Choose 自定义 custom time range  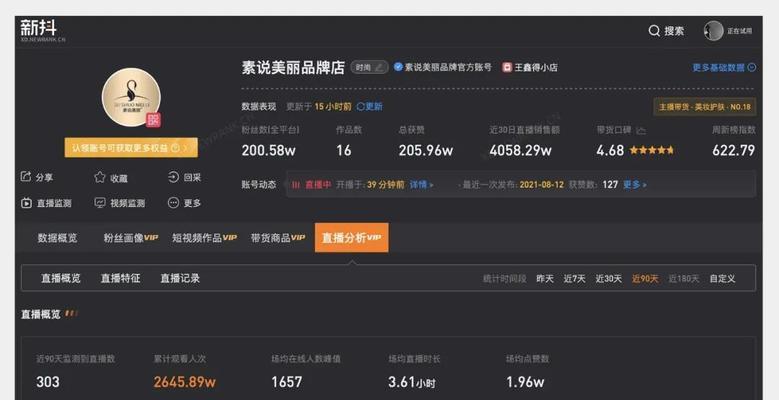pyautogui.click(x=722, y=279)
